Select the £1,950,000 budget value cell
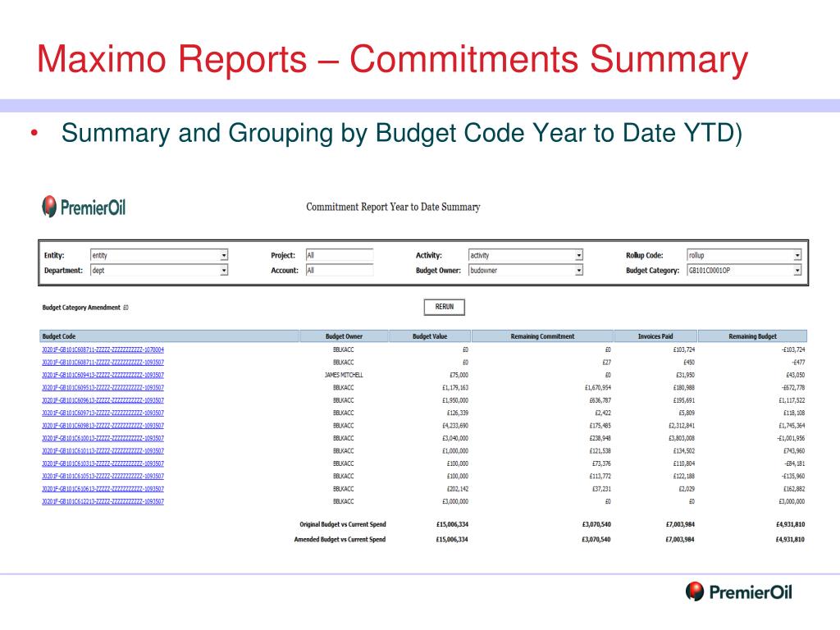 (454, 400)
